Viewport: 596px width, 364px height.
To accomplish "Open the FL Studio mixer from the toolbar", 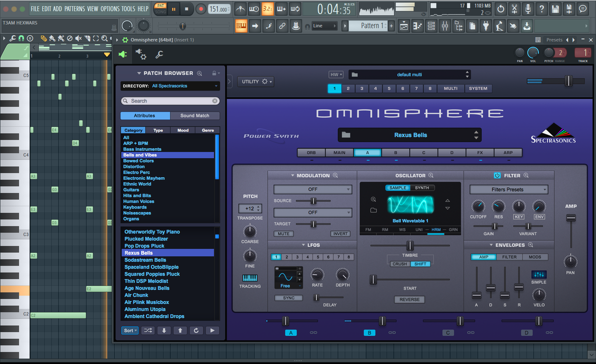I will point(445,26).
